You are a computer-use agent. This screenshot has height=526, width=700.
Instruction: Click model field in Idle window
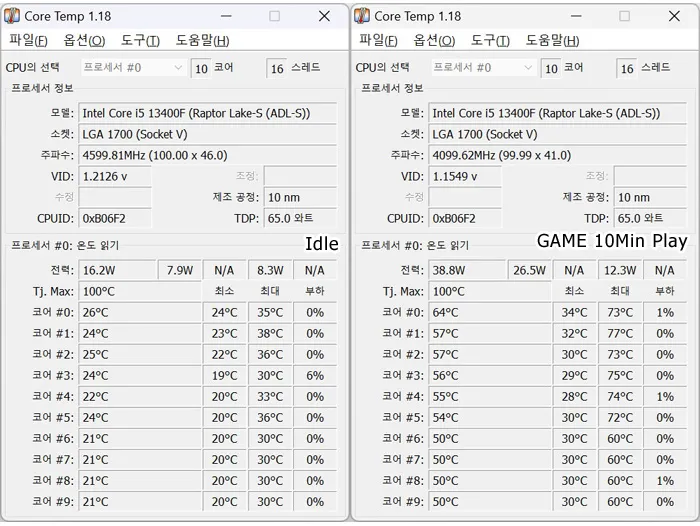(x=208, y=113)
